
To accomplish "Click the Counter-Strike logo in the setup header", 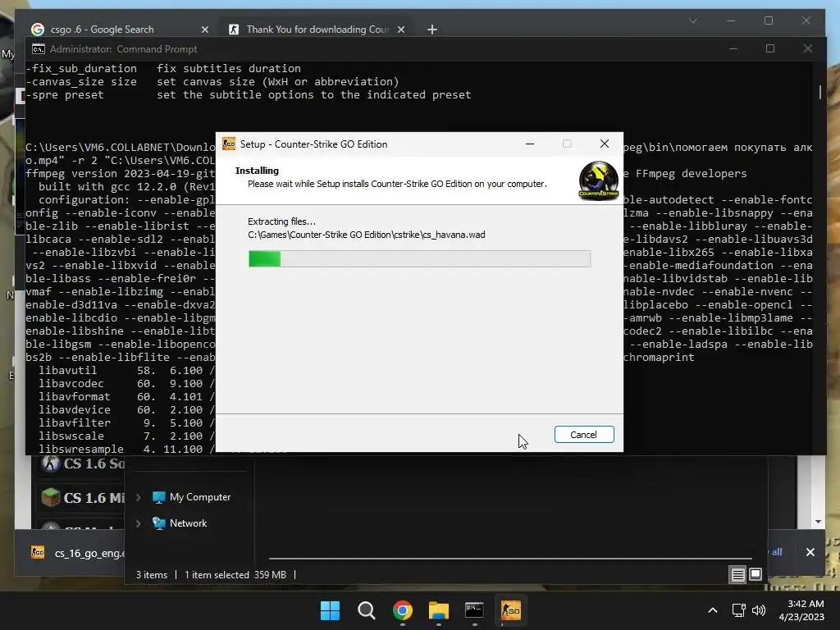I will pyautogui.click(x=598, y=180).
